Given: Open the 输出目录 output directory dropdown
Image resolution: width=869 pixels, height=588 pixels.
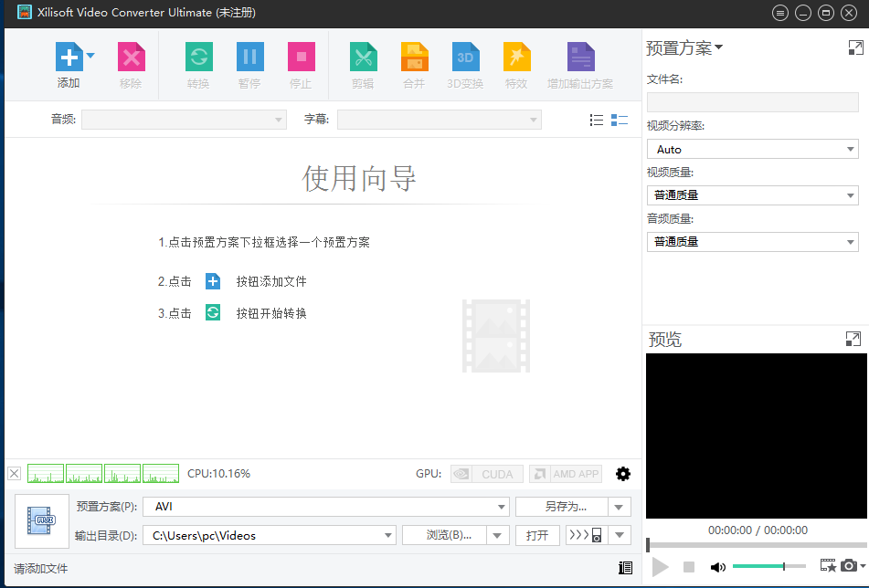Looking at the screenshot, I should (387, 534).
